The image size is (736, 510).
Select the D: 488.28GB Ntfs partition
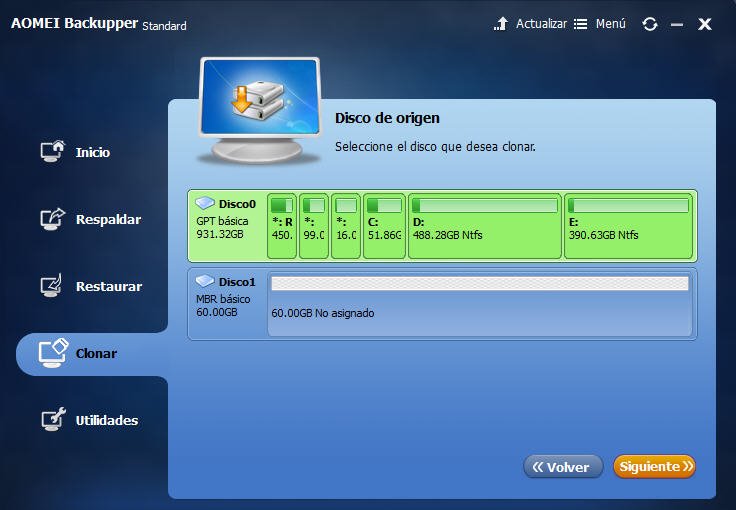click(485, 226)
